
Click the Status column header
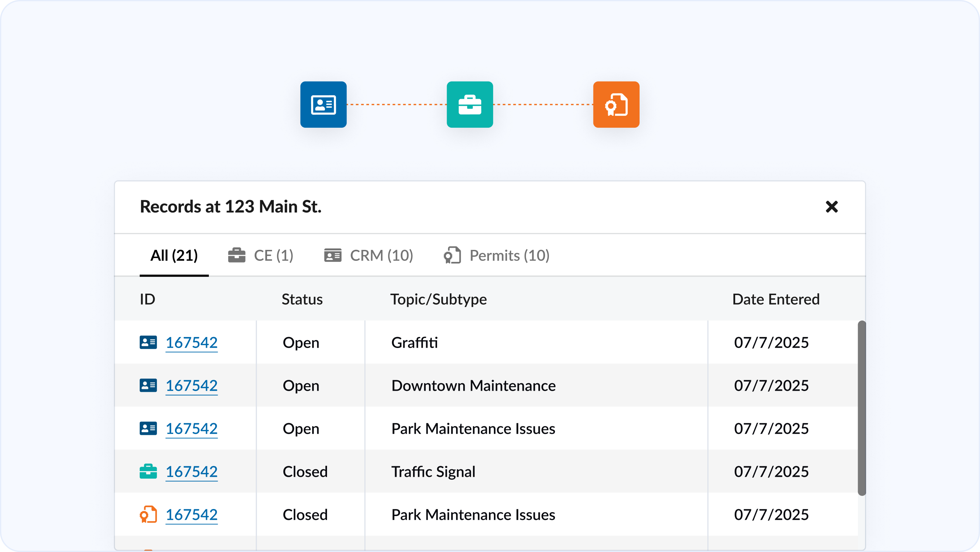pos(302,299)
